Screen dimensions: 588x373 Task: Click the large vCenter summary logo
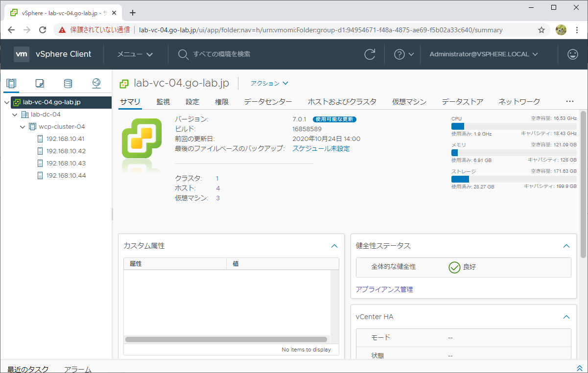(141, 138)
